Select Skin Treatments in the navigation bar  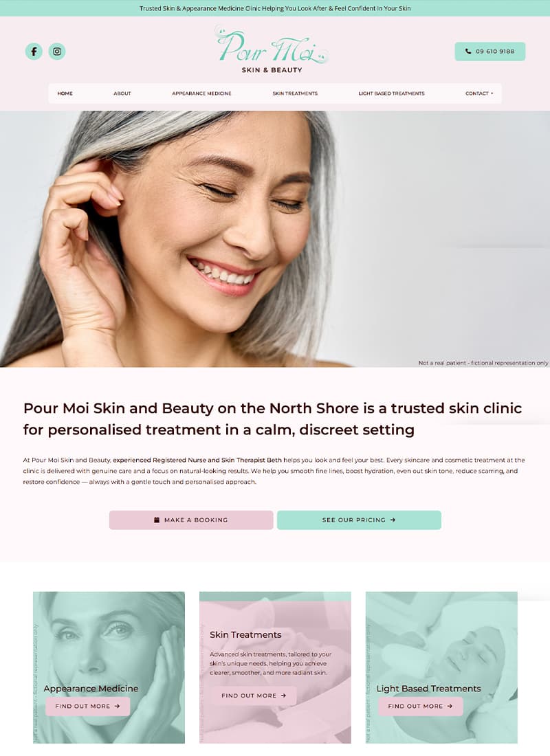click(x=295, y=93)
